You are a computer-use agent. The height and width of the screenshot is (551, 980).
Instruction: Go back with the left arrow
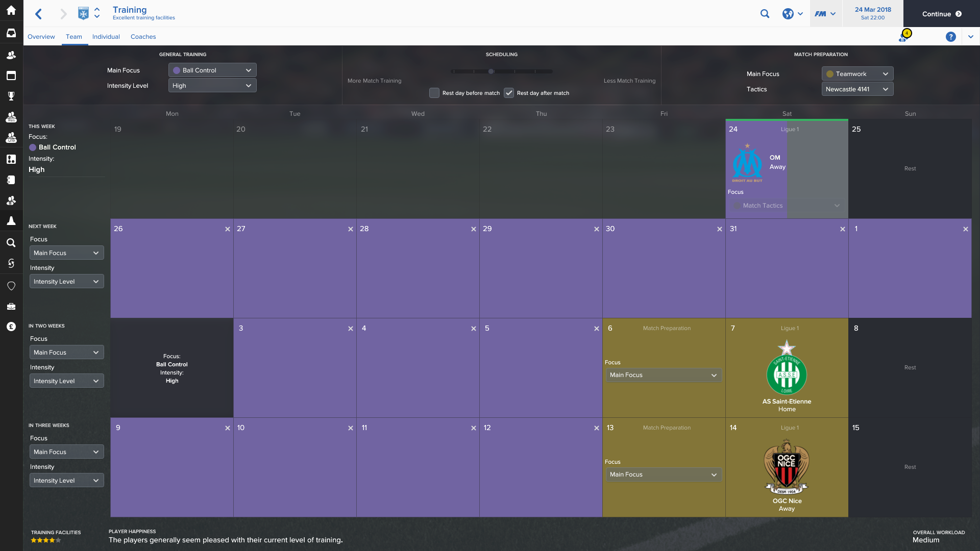click(38, 14)
